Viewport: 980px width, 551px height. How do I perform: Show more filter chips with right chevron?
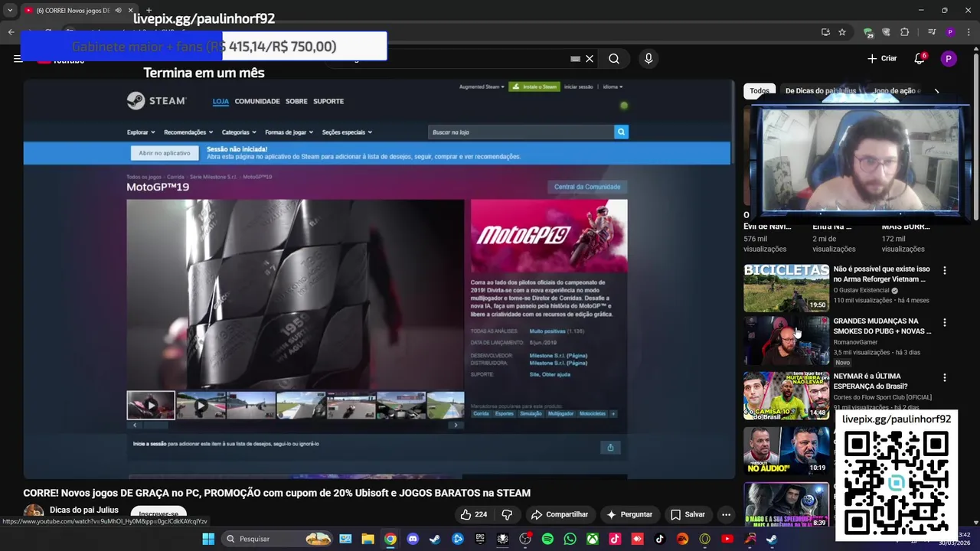click(937, 91)
